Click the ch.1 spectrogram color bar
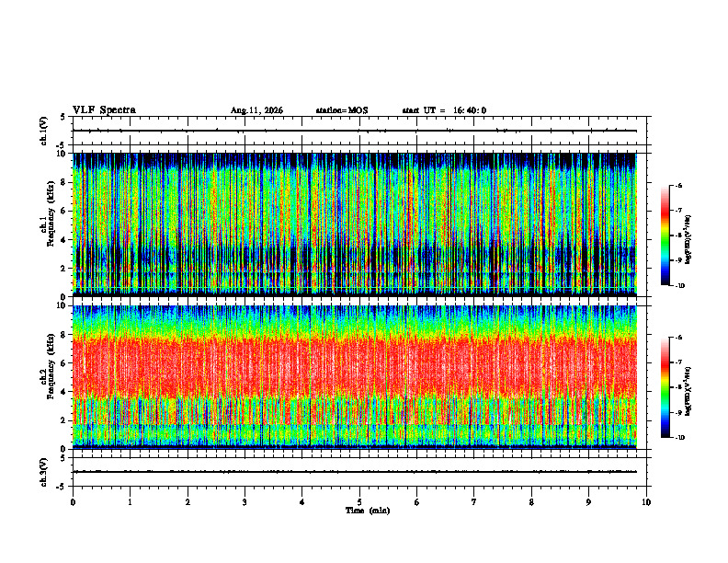The width and height of the screenshot is (728, 563). [x=665, y=236]
